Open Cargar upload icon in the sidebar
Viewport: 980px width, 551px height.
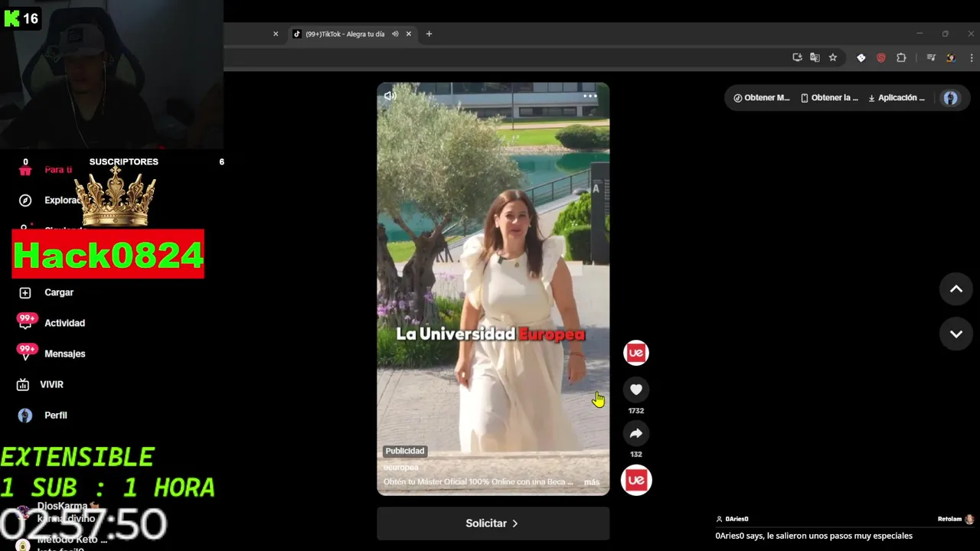pos(25,292)
